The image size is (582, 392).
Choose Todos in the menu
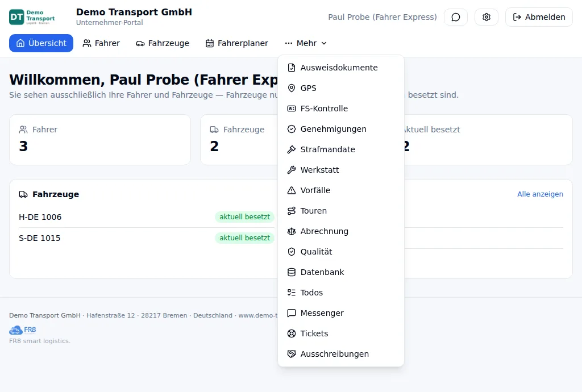(x=341, y=292)
